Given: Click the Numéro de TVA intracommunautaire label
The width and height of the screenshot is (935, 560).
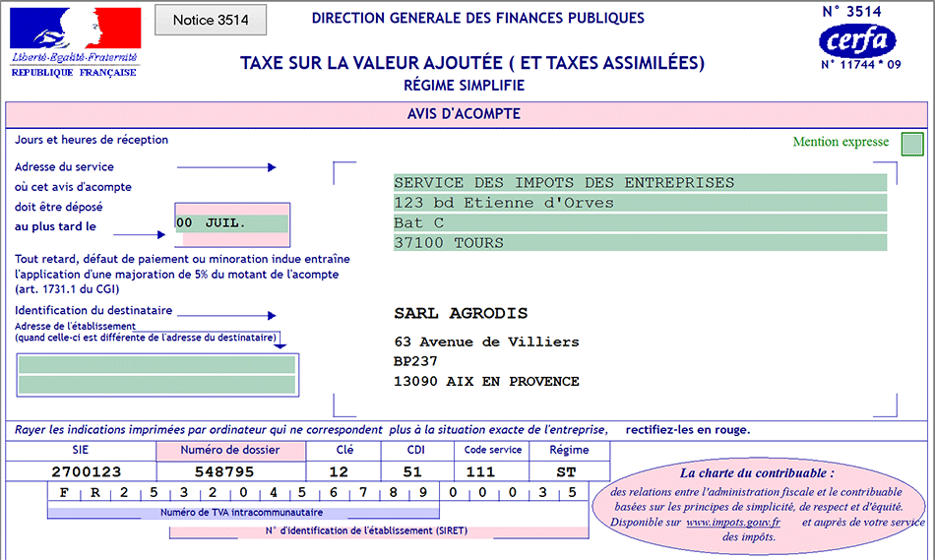Looking at the screenshot, I should point(242,513).
